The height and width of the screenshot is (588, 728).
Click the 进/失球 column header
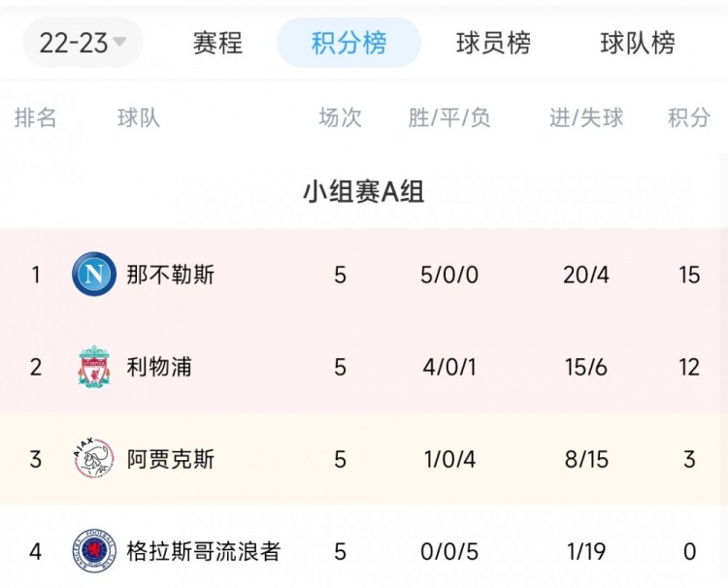coord(586,117)
